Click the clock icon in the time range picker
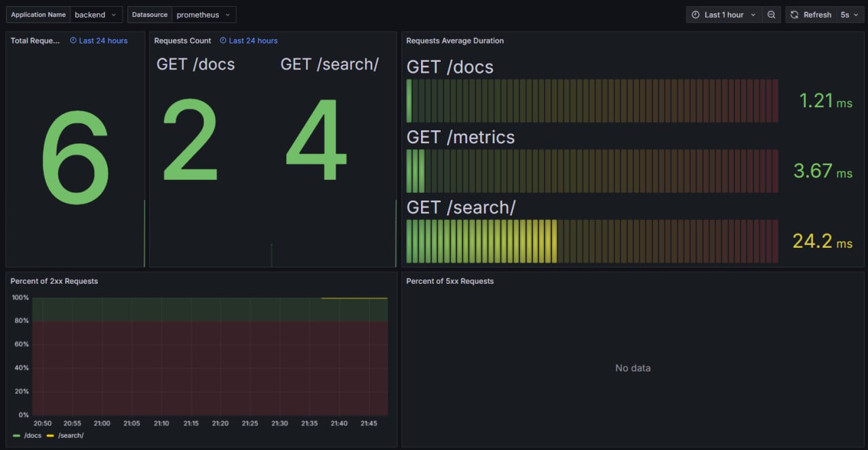Image resolution: width=868 pixels, height=450 pixels. coord(696,14)
